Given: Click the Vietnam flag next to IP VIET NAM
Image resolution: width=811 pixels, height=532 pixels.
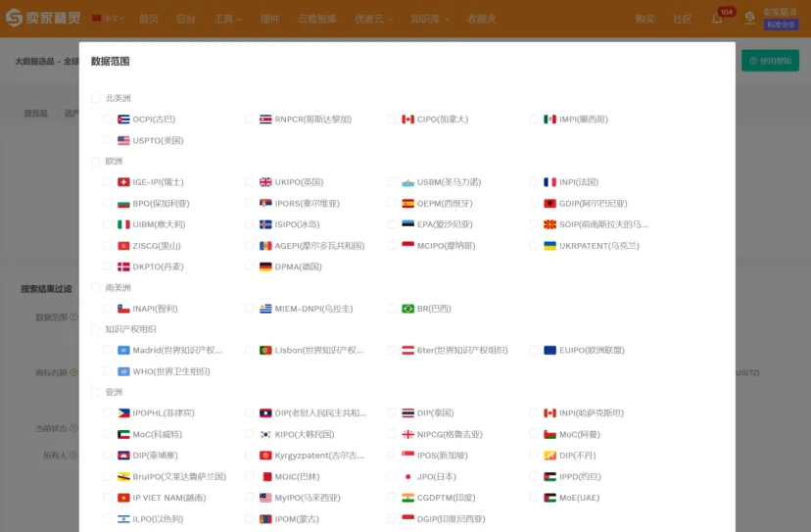Looking at the screenshot, I should (x=123, y=498).
